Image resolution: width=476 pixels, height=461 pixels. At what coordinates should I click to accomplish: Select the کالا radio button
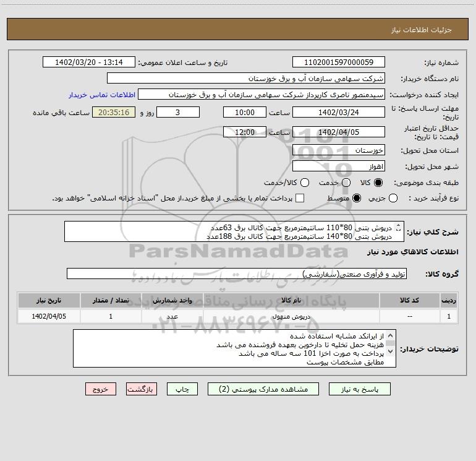(x=378, y=183)
